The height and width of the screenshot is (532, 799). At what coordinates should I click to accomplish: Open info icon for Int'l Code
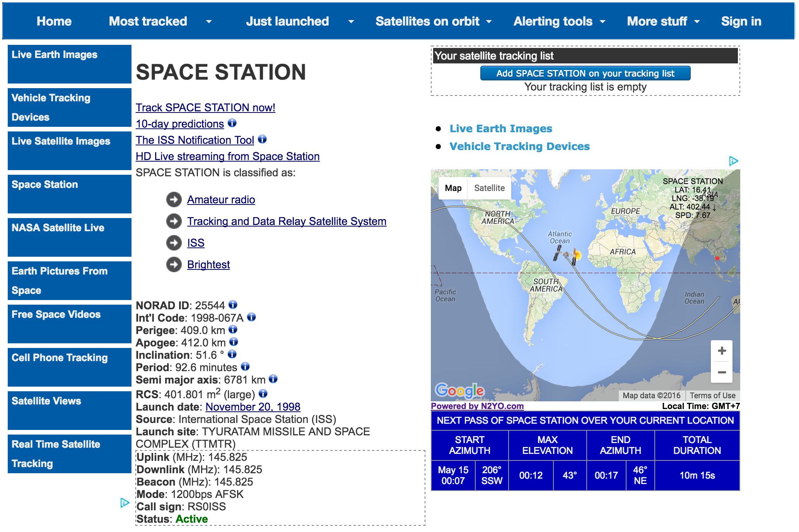pos(251,317)
